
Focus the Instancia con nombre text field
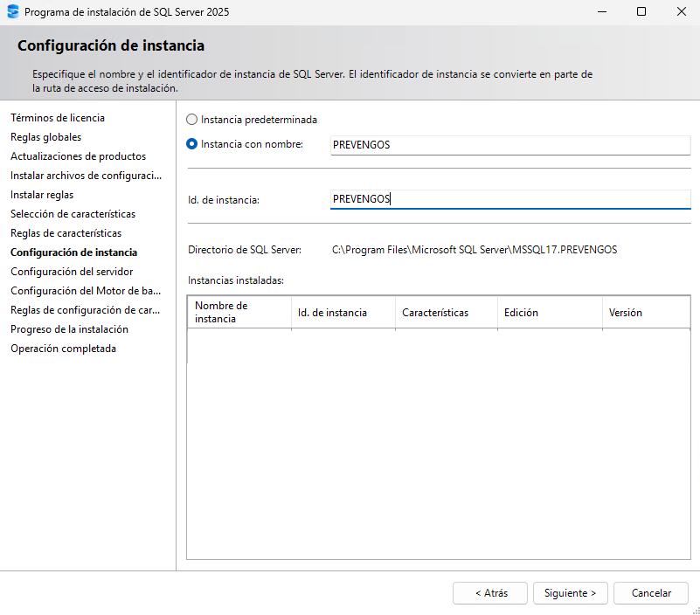pyautogui.click(x=510, y=145)
